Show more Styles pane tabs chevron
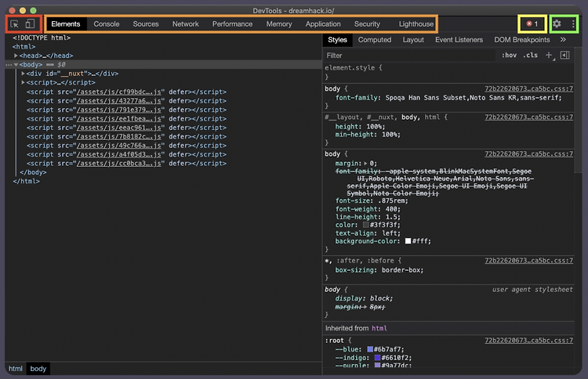This screenshot has height=379, width=588. tap(563, 40)
